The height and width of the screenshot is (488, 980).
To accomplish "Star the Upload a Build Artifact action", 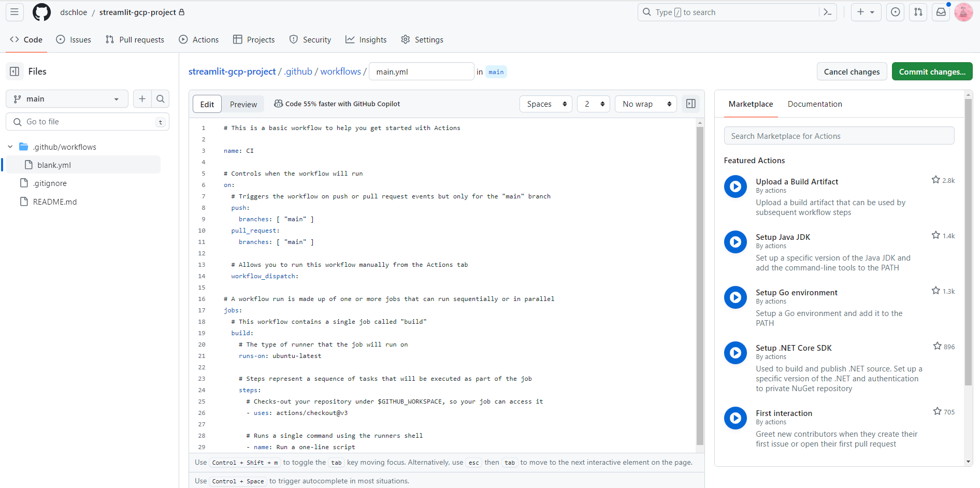I will point(935,180).
